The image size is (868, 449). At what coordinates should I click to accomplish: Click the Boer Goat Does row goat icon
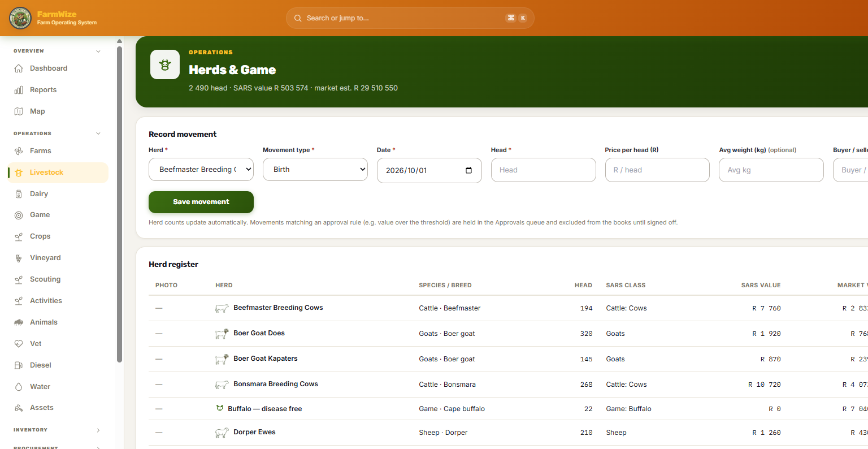[222, 334]
